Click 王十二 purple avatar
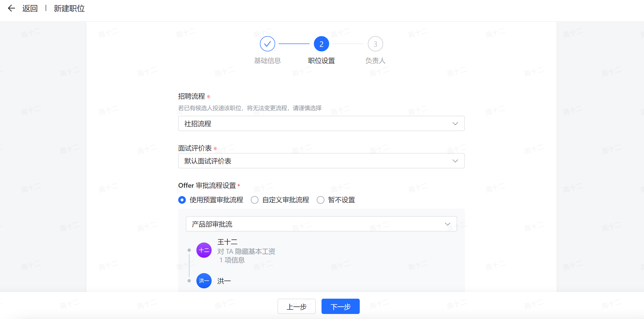 [x=204, y=250]
